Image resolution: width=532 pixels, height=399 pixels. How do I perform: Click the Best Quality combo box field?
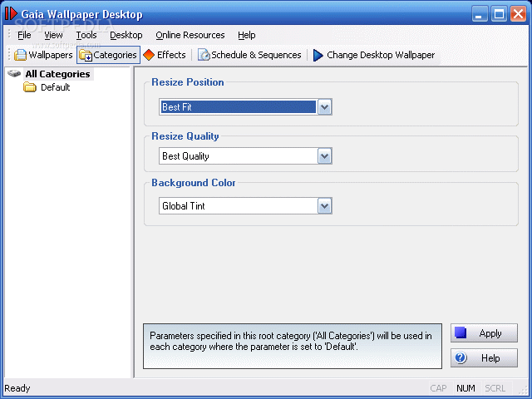(x=245, y=156)
